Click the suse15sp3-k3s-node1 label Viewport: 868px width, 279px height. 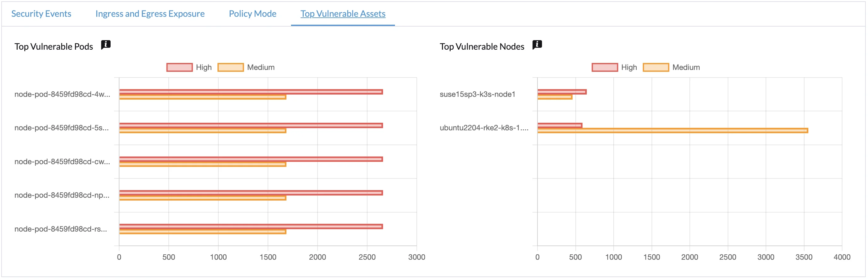(477, 94)
